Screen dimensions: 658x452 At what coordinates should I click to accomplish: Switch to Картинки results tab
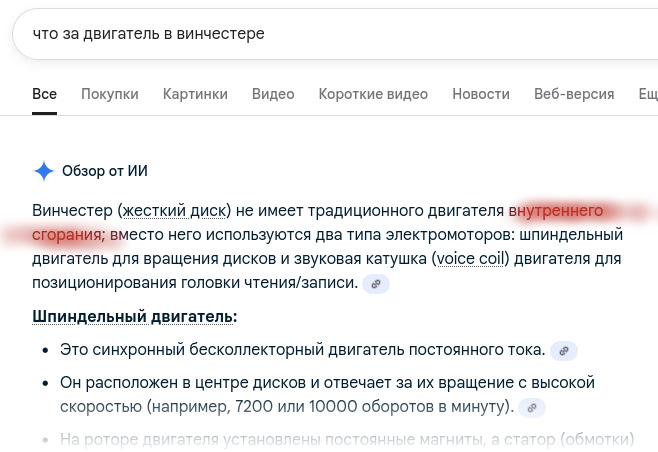pos(195,94)
